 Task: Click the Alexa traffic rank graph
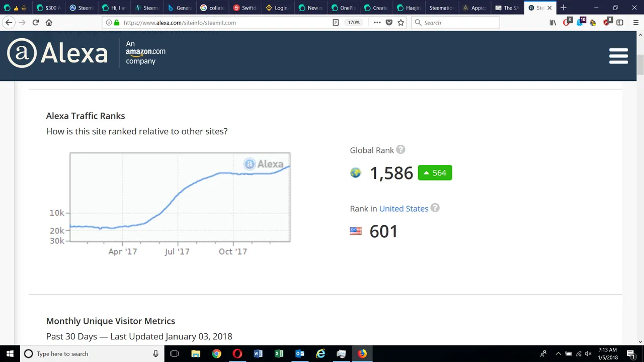coord(180,197)
